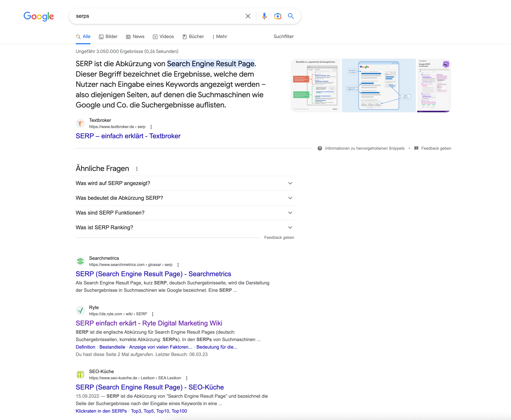Open the Textbroker favicon
This screenshot has width=511, height=420.
(x=80, y=123)
